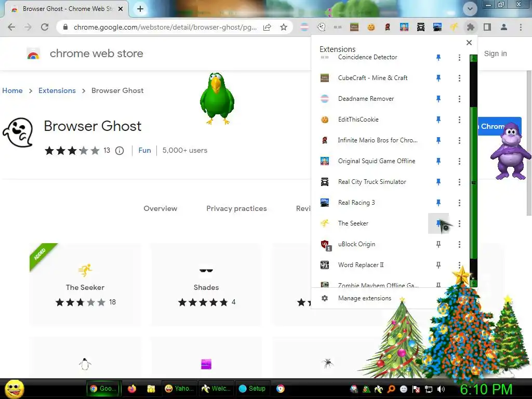
Task: Bookmark this page with the star
Action: click(284, 27)
